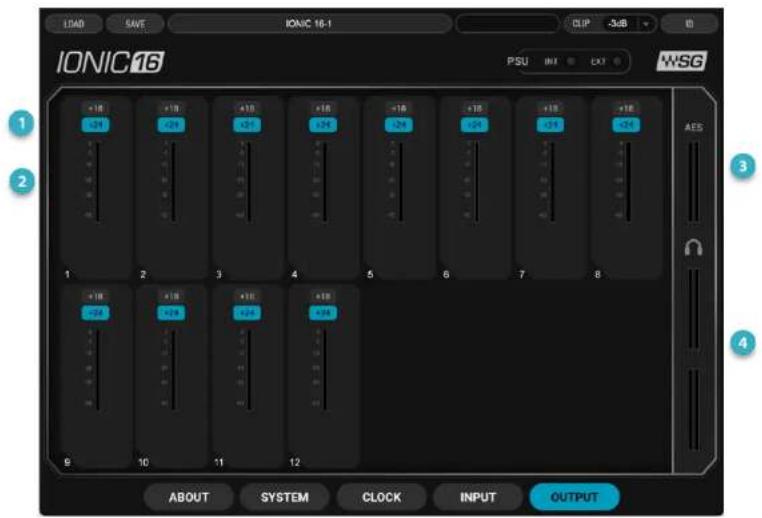Click the PSU EXT indicator light
This screenshot has height=518, width=762.
click(617, 62)
